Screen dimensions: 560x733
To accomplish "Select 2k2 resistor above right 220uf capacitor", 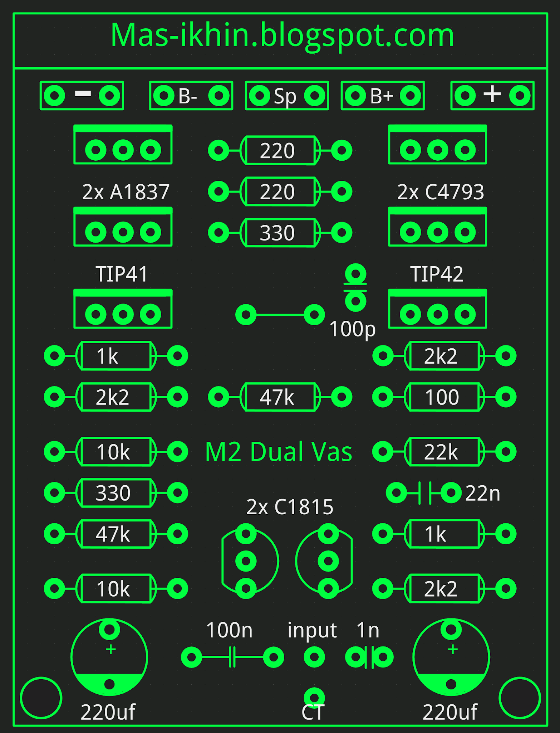I will pos(444,589).
